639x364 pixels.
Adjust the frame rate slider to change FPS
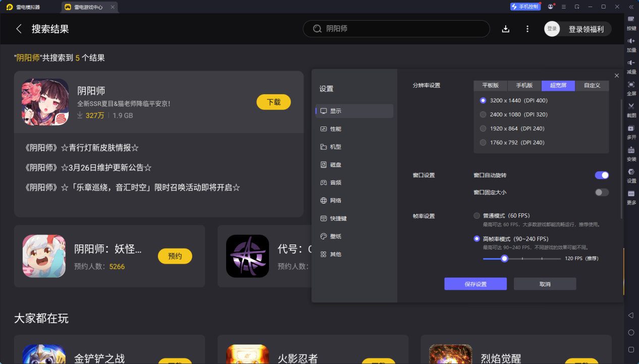(504, 258)
